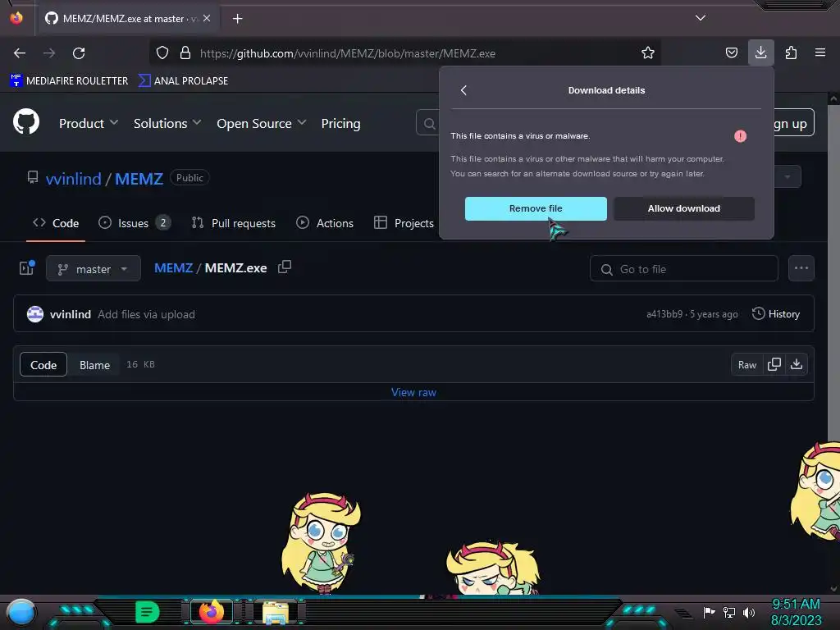Screen dimensions: 840x630
Task: Open Firefox hamburger application menu
Action: (820, 52)
